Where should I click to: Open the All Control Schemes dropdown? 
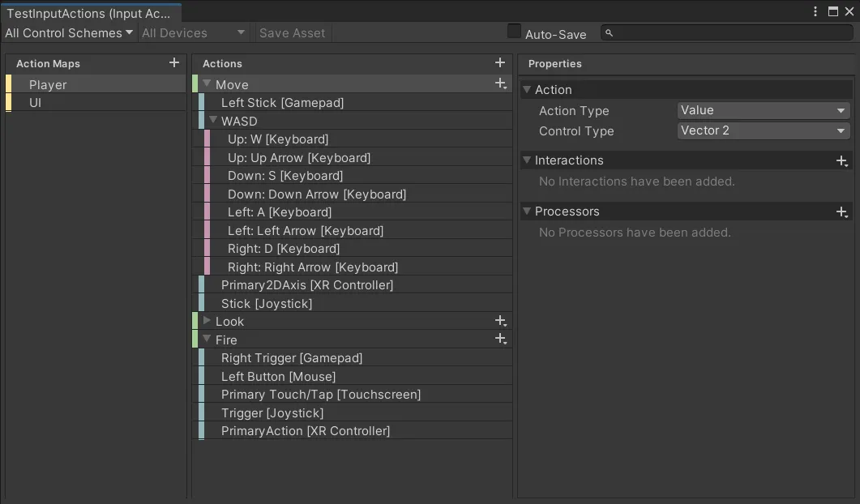coord(69,33)
